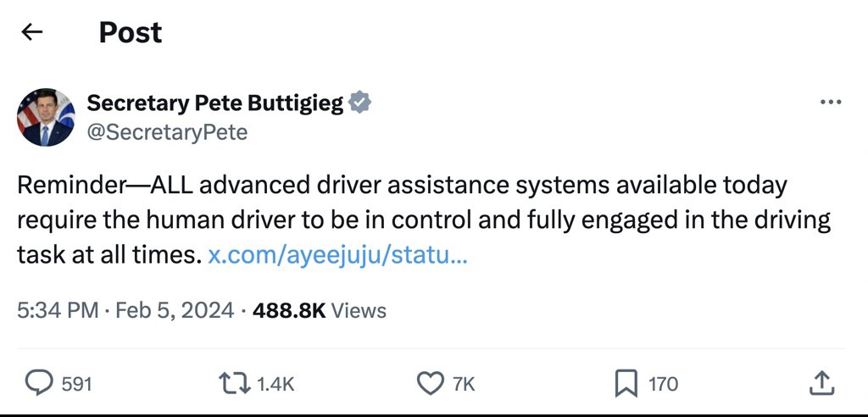
Task: View the 488.8K Views analytics
Action: (x=320, y=311)
